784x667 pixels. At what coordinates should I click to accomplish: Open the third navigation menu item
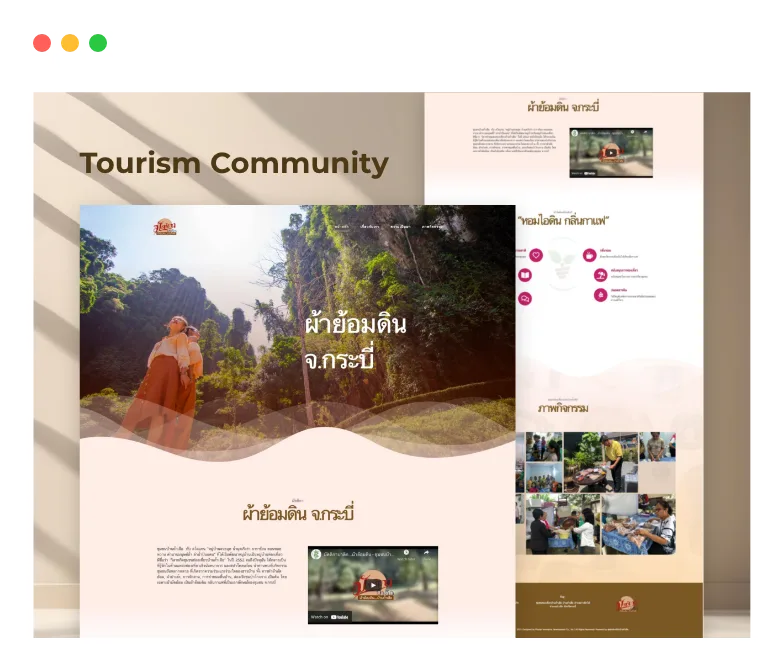tap(400, 226)
